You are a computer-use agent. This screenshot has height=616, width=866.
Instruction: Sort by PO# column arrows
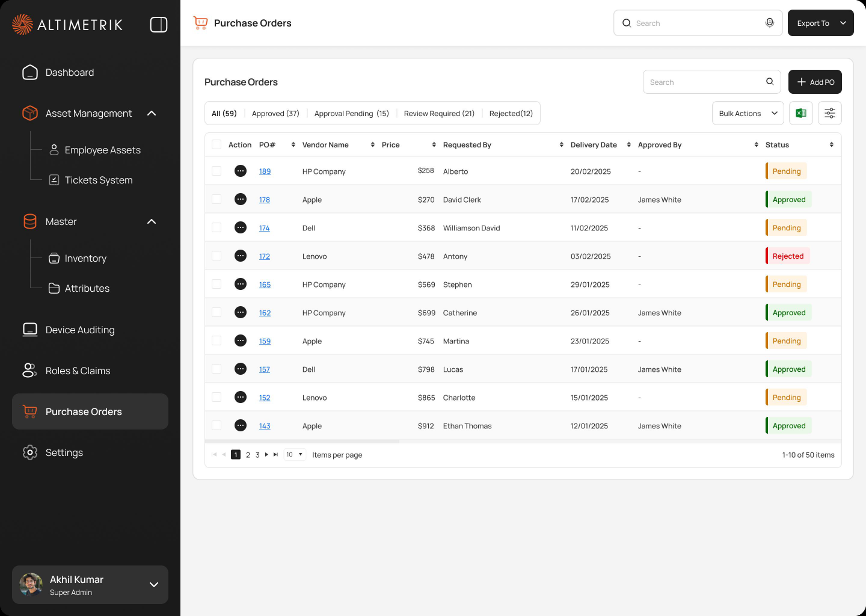point(293,145)
